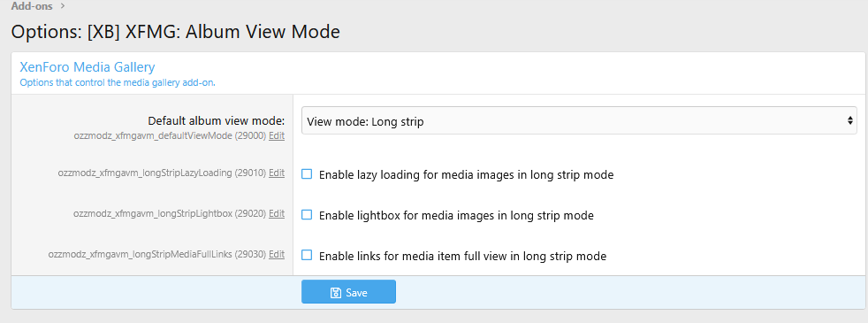
Task: Edit the longStripMediaFullLinks (29030) option
Action: coord(277,254)
